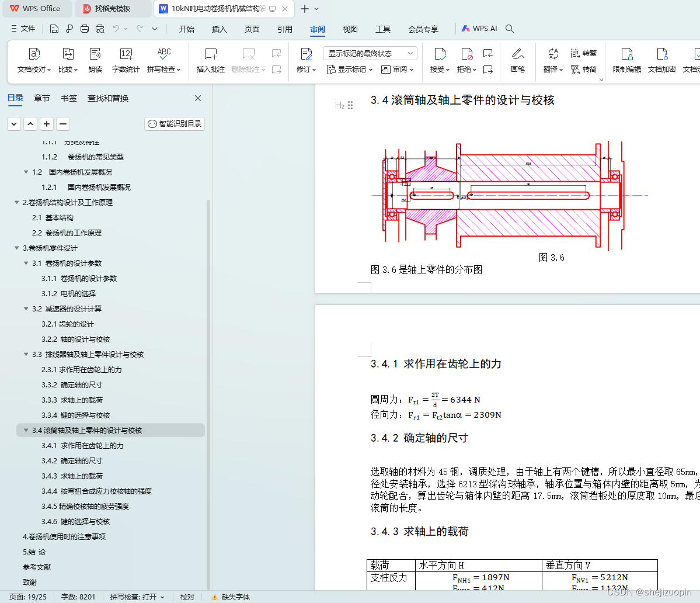Open the 查找和替换 pane tab

108,98
